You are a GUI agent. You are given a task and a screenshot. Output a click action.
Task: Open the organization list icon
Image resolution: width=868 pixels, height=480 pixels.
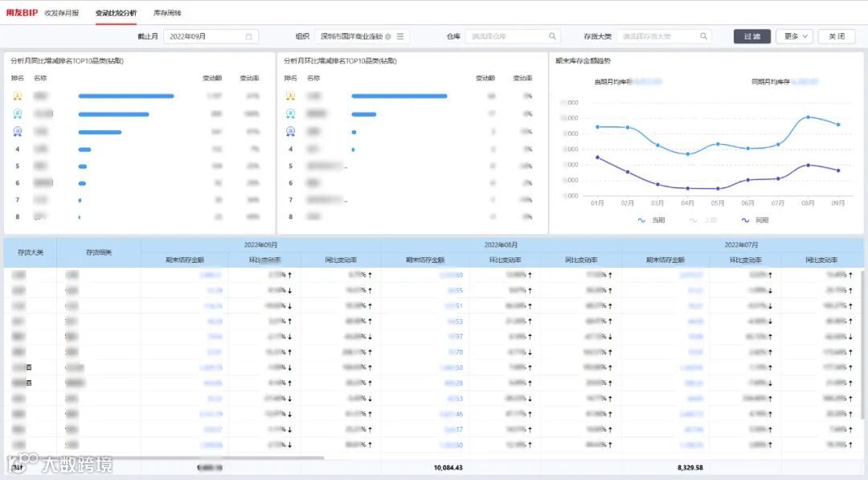point(400,36)
